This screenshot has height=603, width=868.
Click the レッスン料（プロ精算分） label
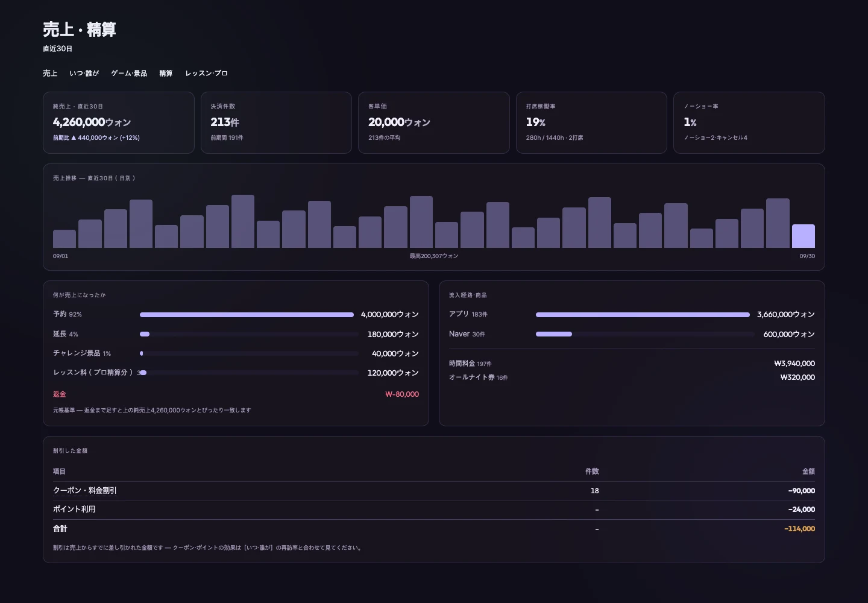93,373
